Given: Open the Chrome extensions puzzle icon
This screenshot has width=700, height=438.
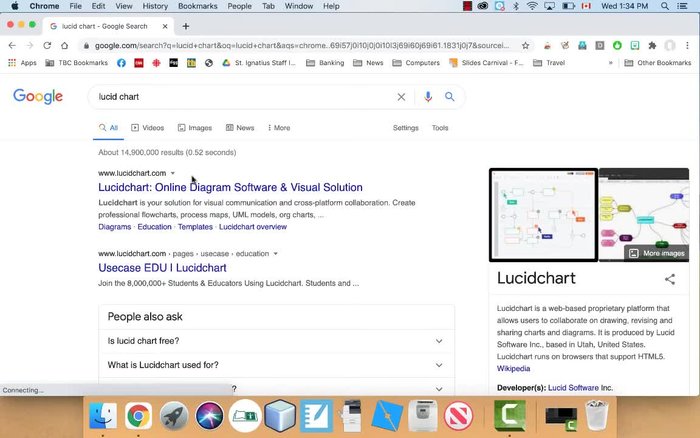Looking at the screenshot, I should click(652, 46).
